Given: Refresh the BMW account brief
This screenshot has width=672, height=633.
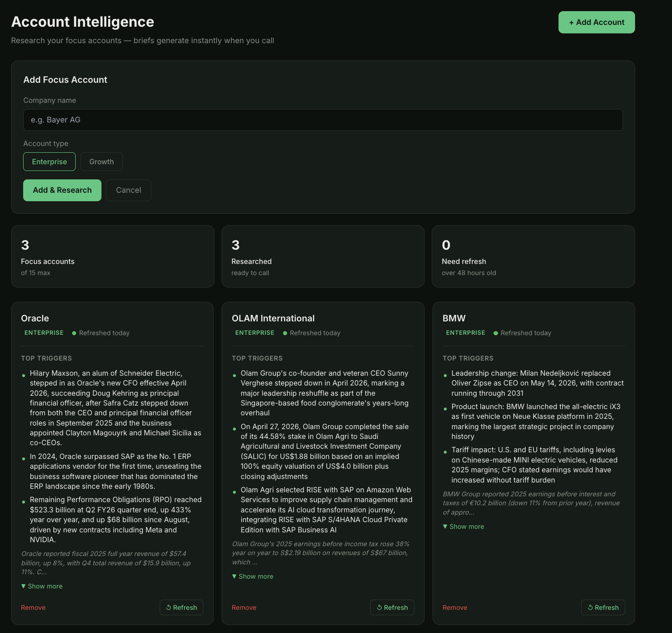Looking at the screenshot, I should 603,608.
